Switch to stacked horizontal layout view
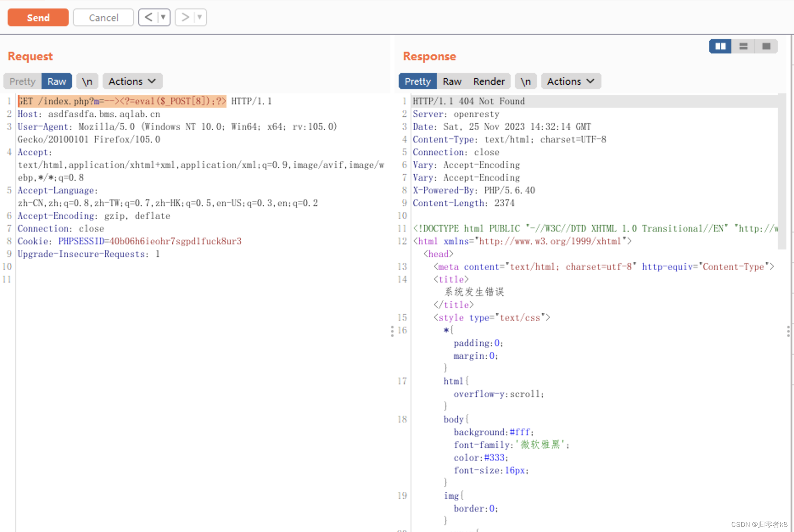Image resolution: width=794 pixels, height=532 pixels. coord(743,46)
